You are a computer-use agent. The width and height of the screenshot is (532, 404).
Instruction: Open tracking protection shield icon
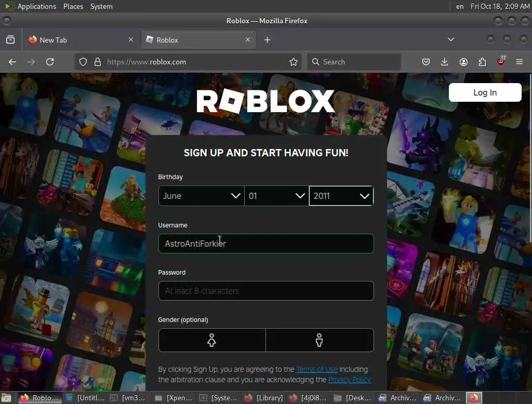click(83, 62)
